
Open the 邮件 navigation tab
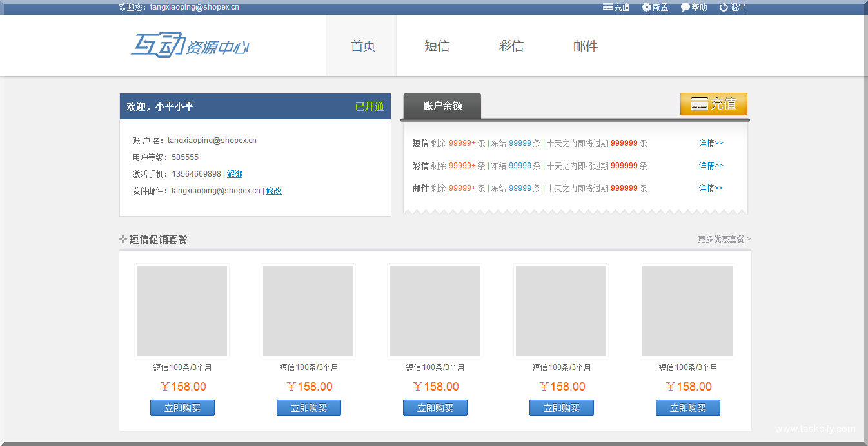[586, 46]
